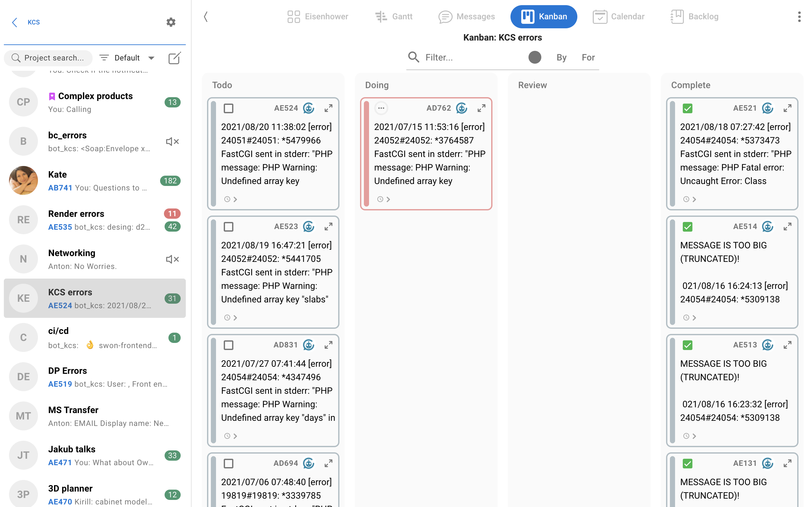Expand card AD762 to full view

tap(481, 108)
